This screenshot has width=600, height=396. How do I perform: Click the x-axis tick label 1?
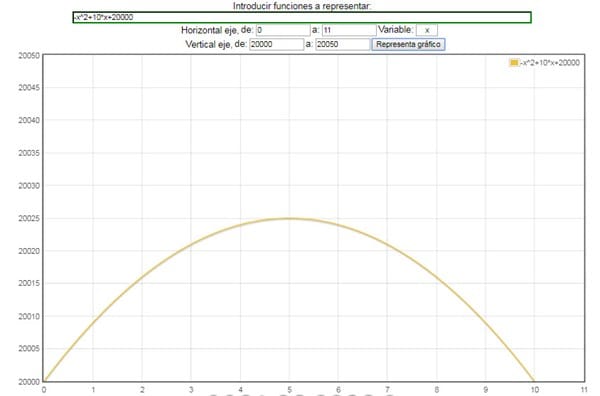point(93,390)
